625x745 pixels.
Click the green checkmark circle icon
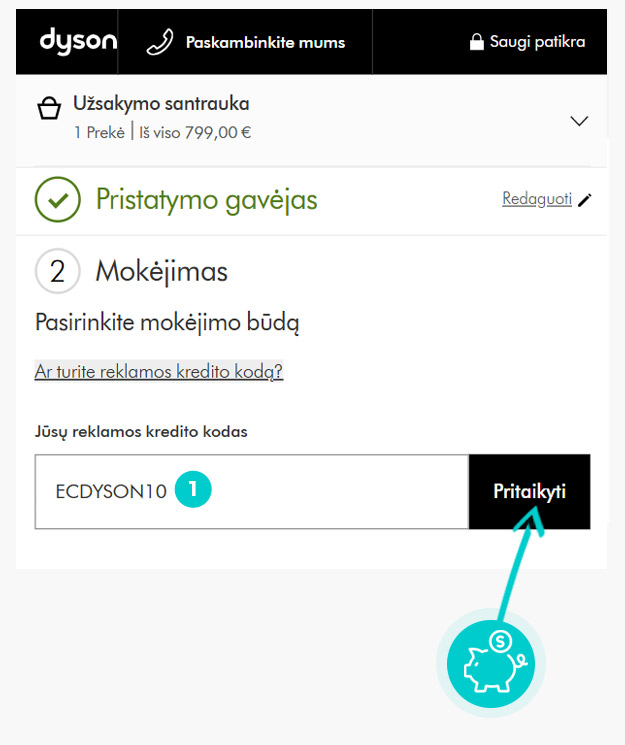[58, 199]
